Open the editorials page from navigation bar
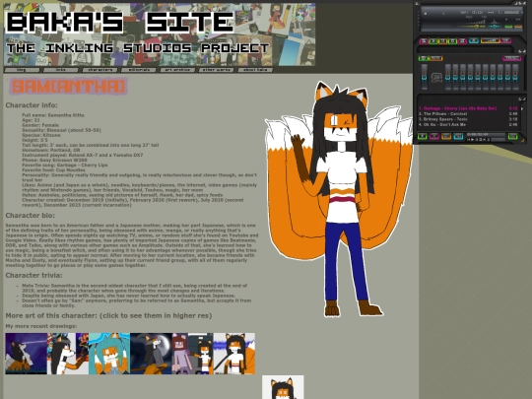 pos(139,70)
